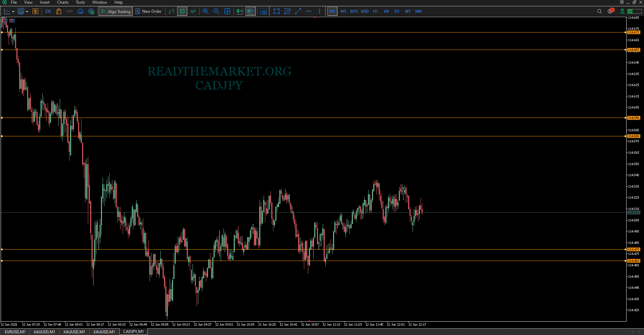Tile chart windows with grid icon

[x=227, y=11]
